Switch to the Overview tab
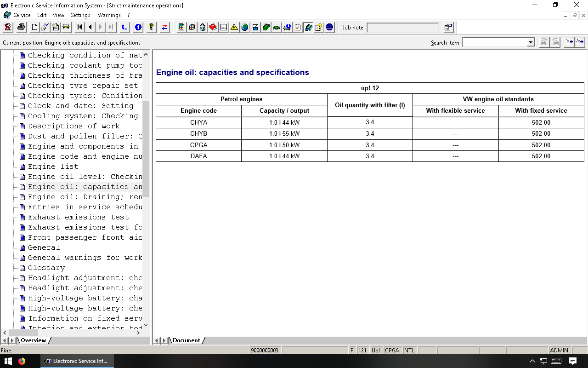The height and width of the screenshot is (368, 588). click(x=34, y=340)
